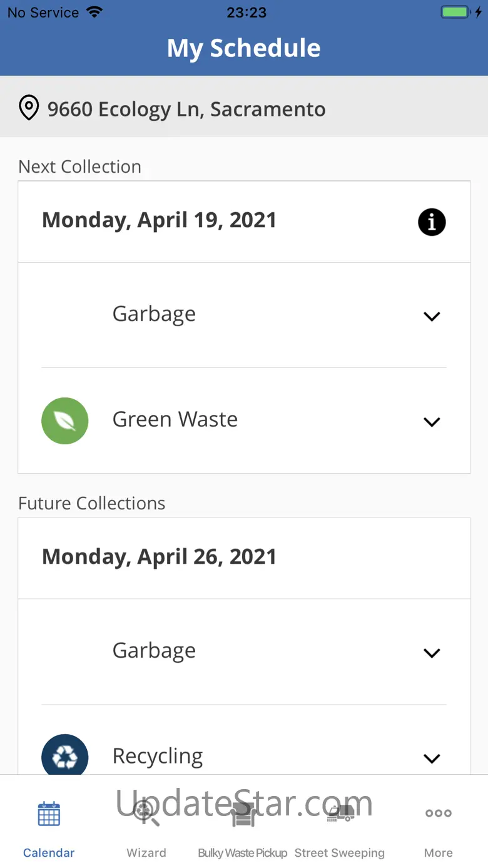Tap the blue Recycling icon
The width and height of the screenshot is (488, 868).
65,757
